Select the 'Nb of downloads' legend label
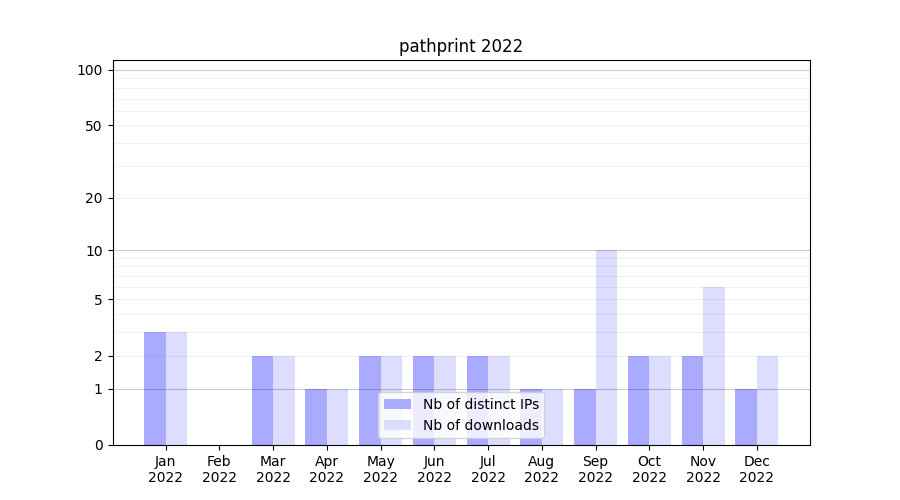Image resolution: width=900 pixels, height=500 pixels. 480,425
